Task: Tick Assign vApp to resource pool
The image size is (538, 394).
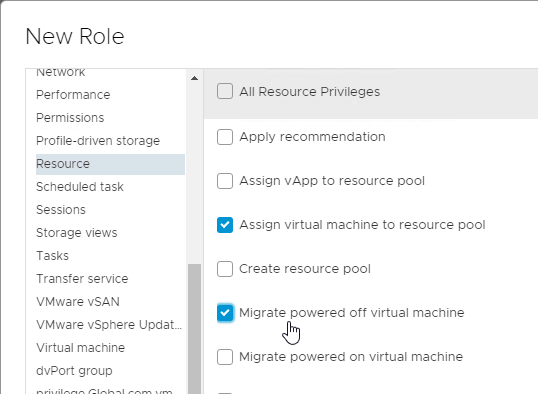Action: tap(225, 181)
